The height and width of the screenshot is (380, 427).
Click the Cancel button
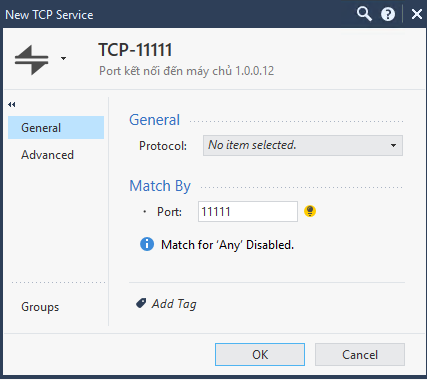coord(360,354)
